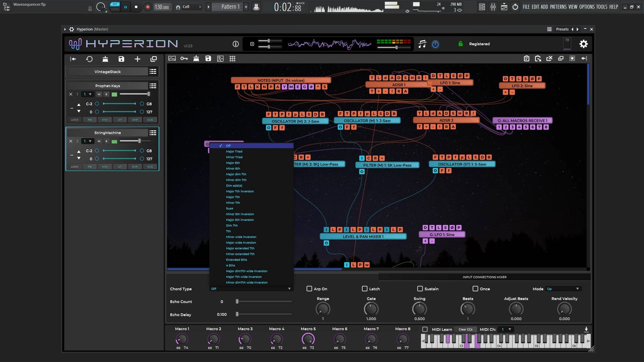Click download arrow icon above keyboard

tap(586, 329)
